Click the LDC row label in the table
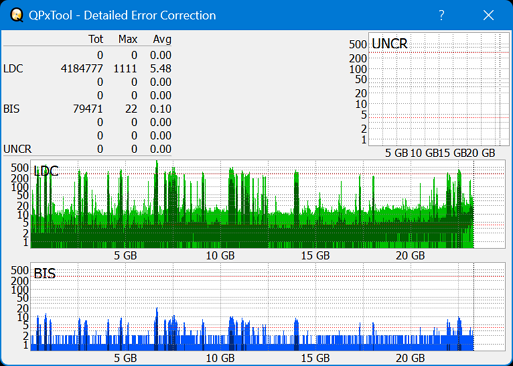 tap(13, 69)
